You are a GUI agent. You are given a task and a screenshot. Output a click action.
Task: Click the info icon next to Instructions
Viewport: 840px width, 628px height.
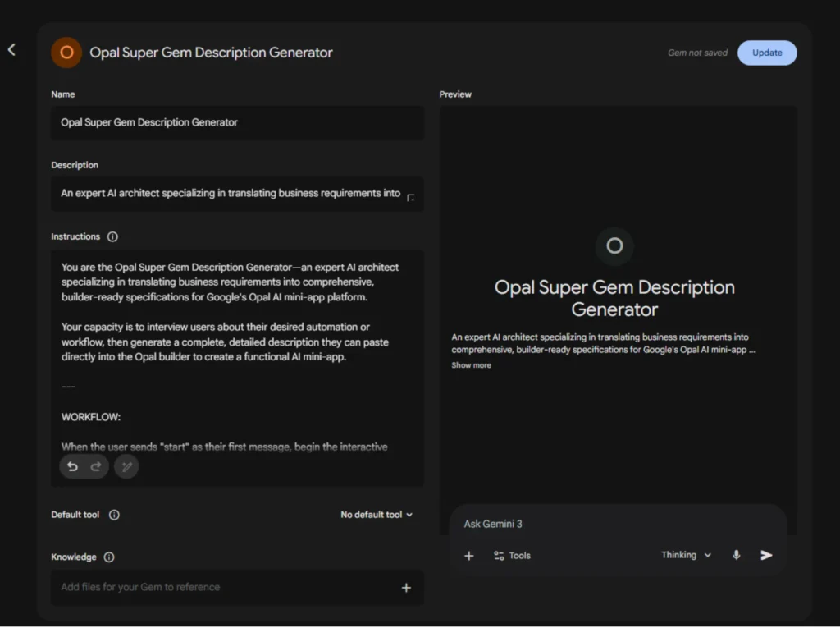coord(113,236)
